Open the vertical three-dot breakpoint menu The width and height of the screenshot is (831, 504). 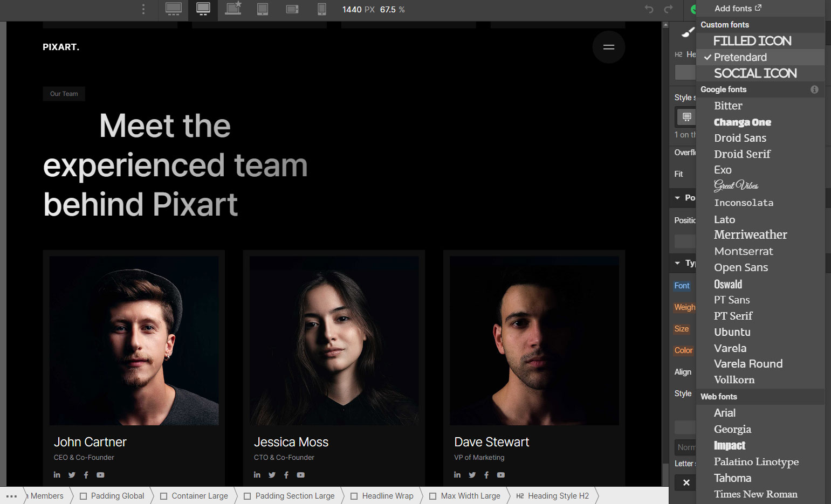tap(143, 9)
